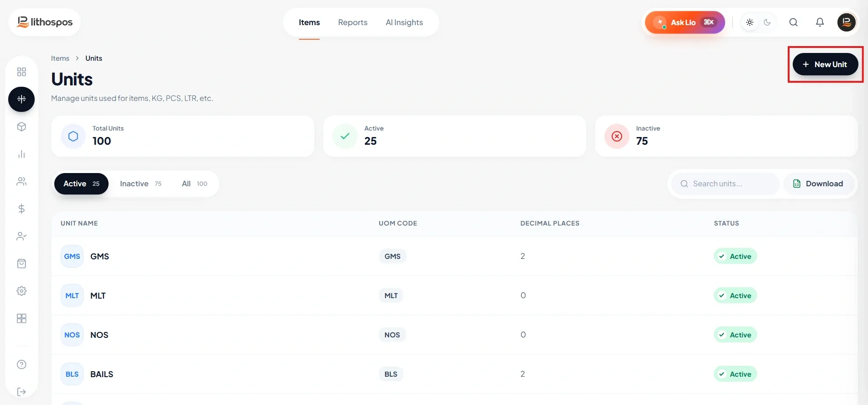Click the logout icon in sidebar
The height and width of the screenshot is (405, 868).
pos(21,392)
